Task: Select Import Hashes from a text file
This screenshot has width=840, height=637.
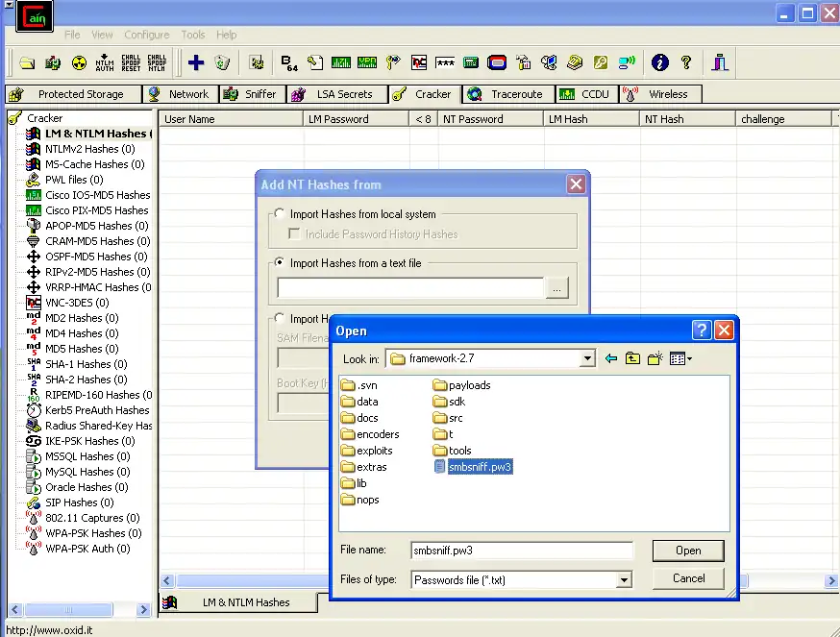Action: click(280, 262)
